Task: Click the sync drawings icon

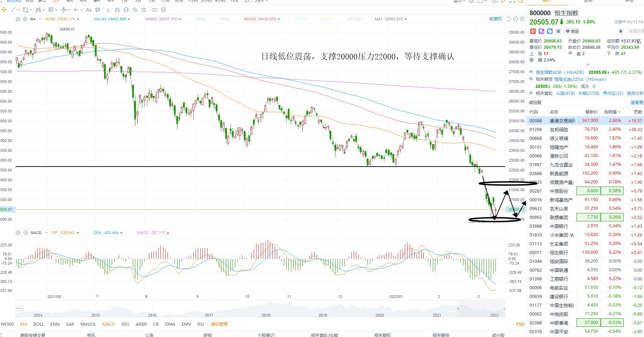Action: tap(126, 10)
